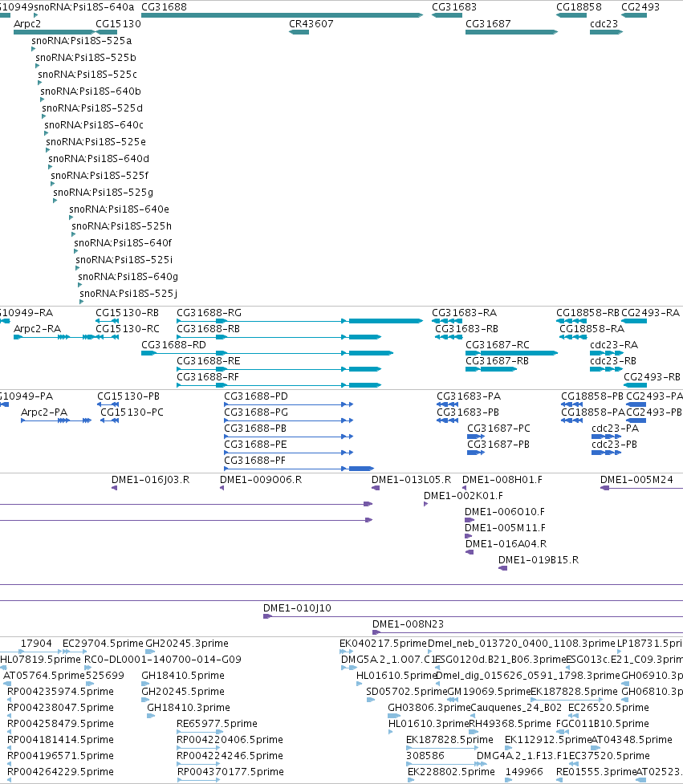Open the EC29704.5prime EST label

(x=103, y=644)
